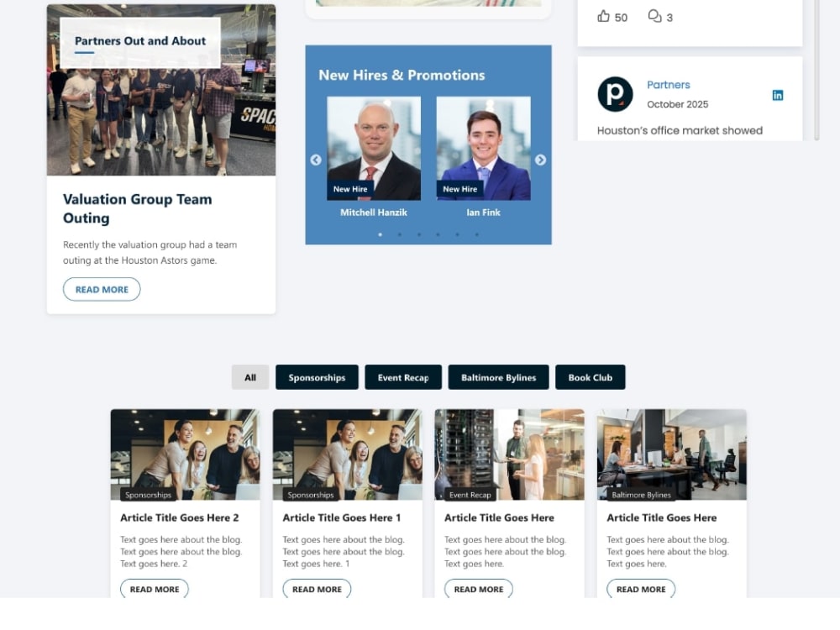Open comments via the speech bubble icon
The image size is (840, 630).
click(x=654, y=16)
